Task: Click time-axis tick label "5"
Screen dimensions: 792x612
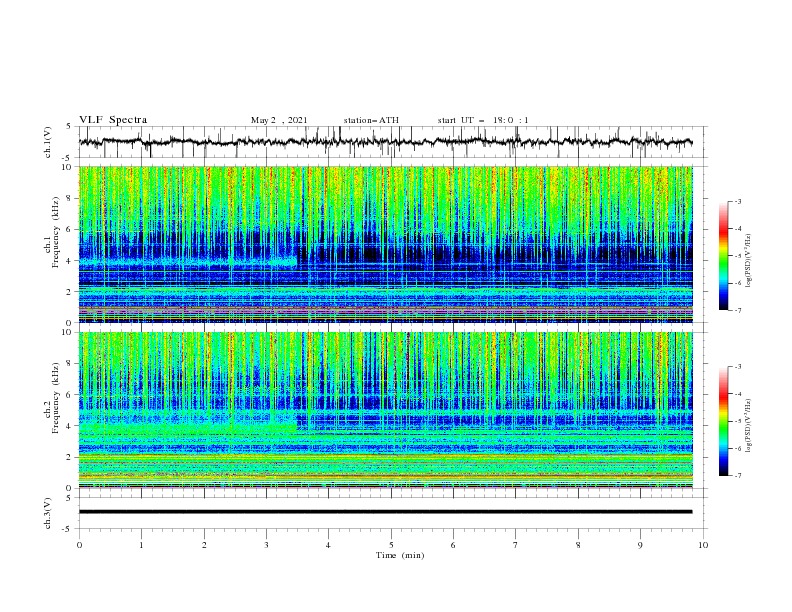Action: [x=391, y=545]
